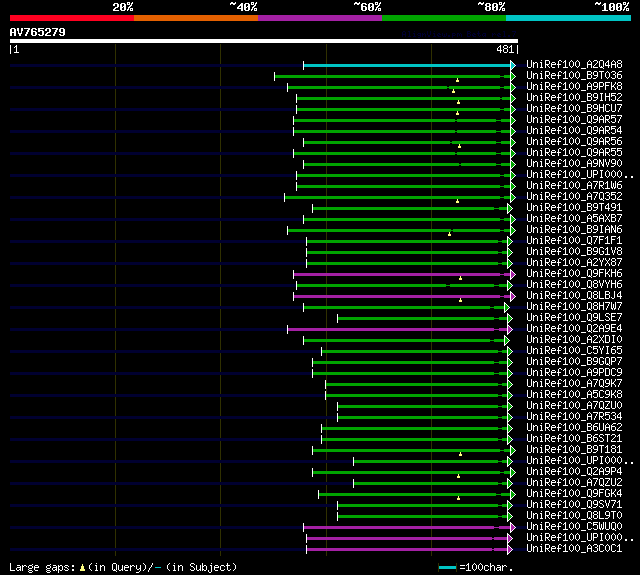Open the UniRef100_B9T036 hit label
This screenshot has height=575, width=640.
pyautogui.click(x=574, y=75)
